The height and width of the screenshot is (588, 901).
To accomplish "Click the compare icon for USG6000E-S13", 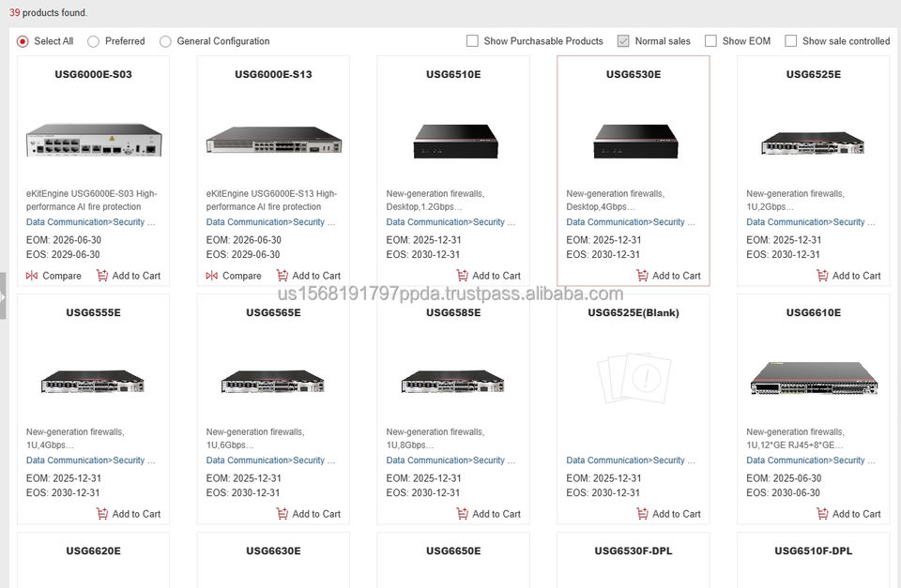I will pos(211,276).
